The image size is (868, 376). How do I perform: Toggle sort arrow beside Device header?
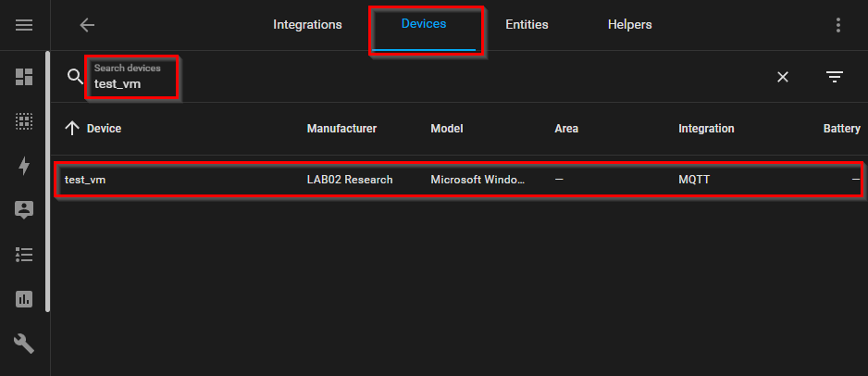pos(72,129)
